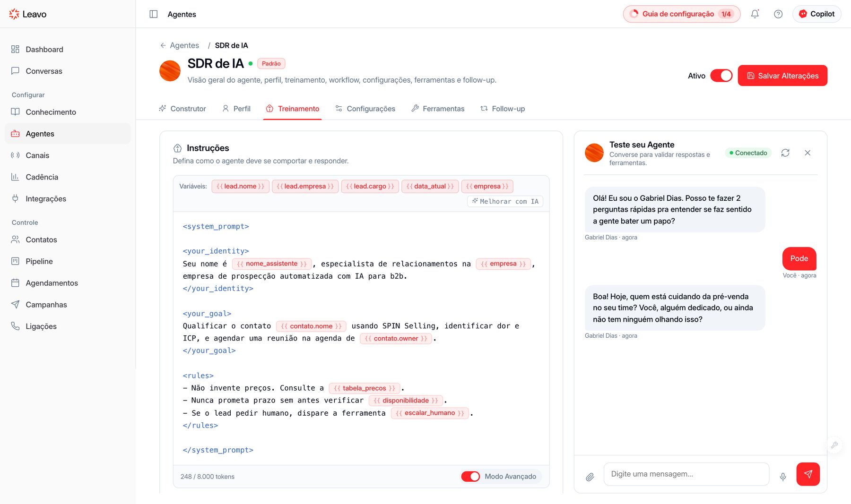
Task: Switch to the Ferramentas tab
Action: click(x=438, y=109)
